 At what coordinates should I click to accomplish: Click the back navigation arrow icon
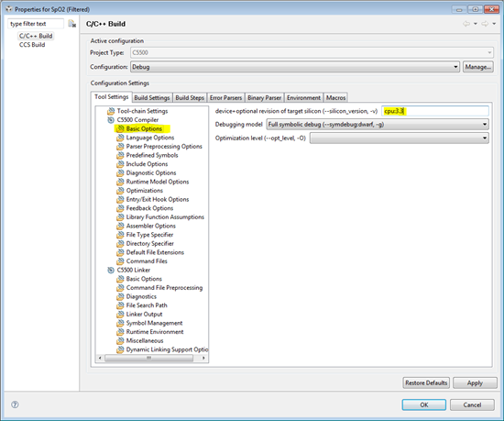pyautogui.click(x=466, y=24)
